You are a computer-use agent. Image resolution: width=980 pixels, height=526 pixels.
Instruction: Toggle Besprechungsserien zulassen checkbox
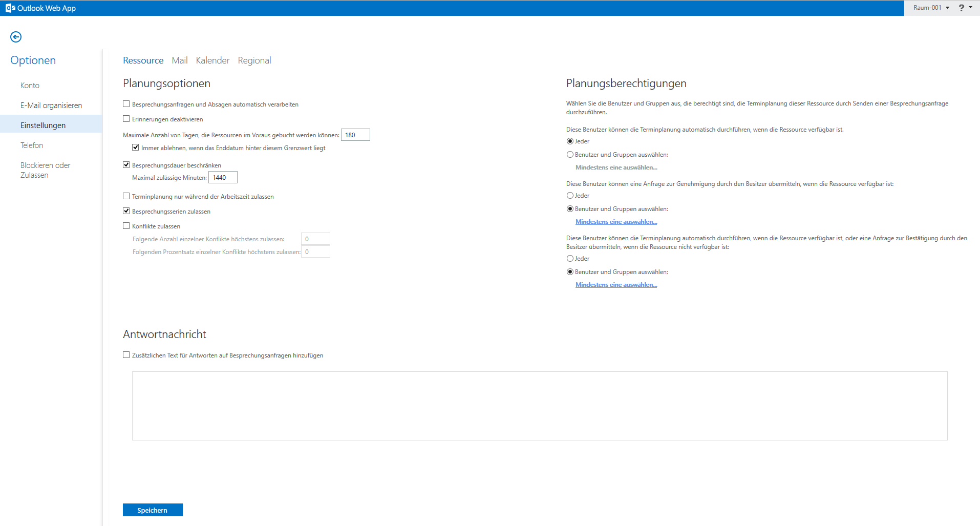(x=126, y=211)
